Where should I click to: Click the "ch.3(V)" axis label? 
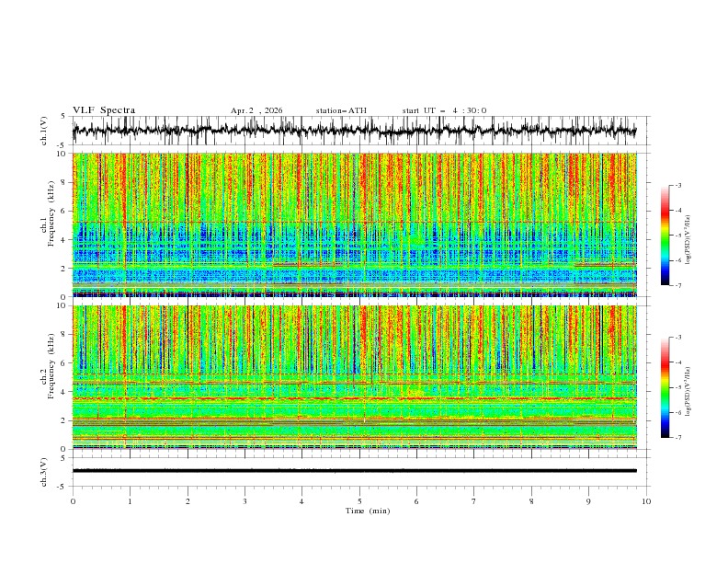point(44,472)
